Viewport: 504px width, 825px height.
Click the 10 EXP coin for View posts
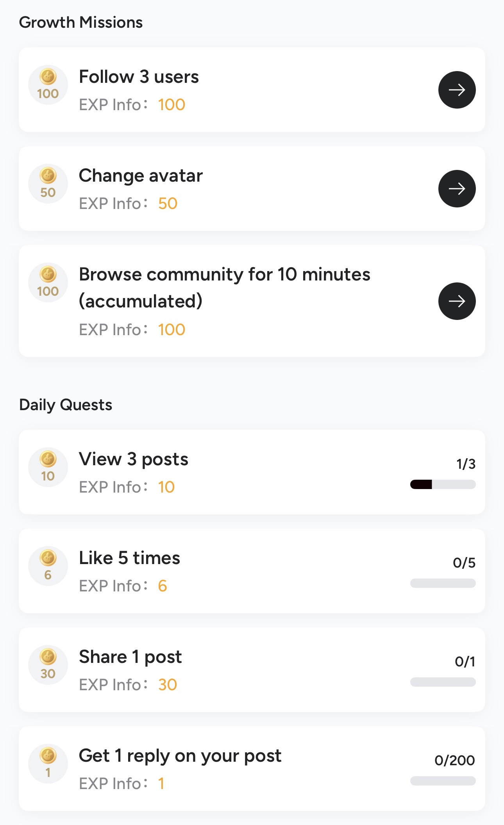coord(48,467)
